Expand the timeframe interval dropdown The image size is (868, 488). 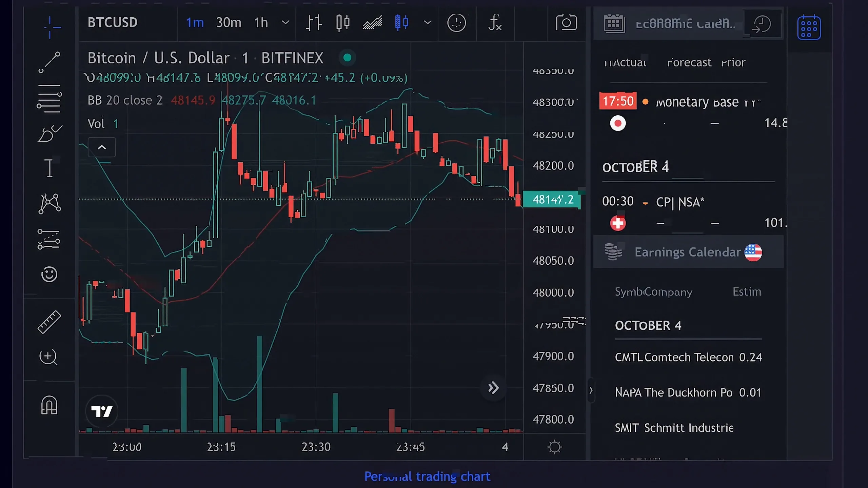pyautogui.click(x=286, y=23)
